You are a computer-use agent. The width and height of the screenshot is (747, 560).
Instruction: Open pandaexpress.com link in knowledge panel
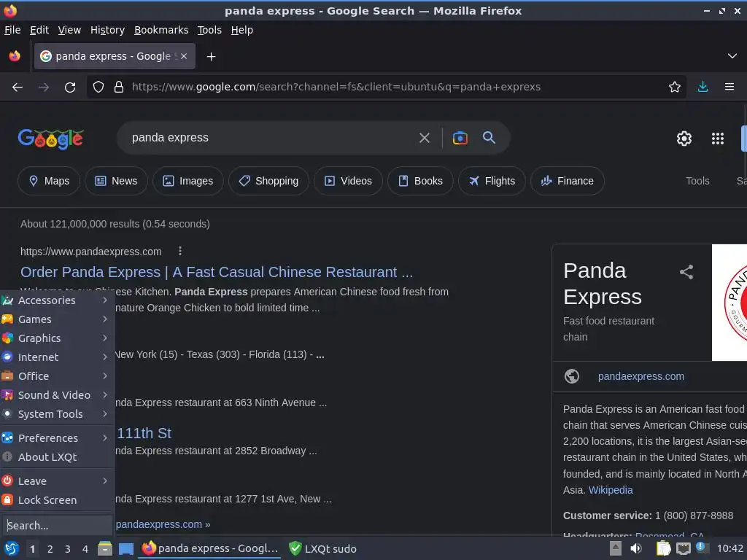pos(640,376)
